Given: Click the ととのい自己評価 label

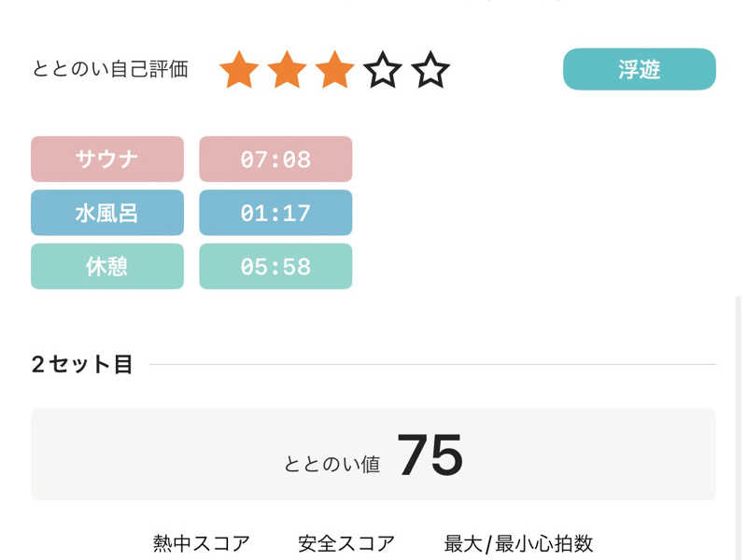Looking at the screenshot, I should [110, 69].
